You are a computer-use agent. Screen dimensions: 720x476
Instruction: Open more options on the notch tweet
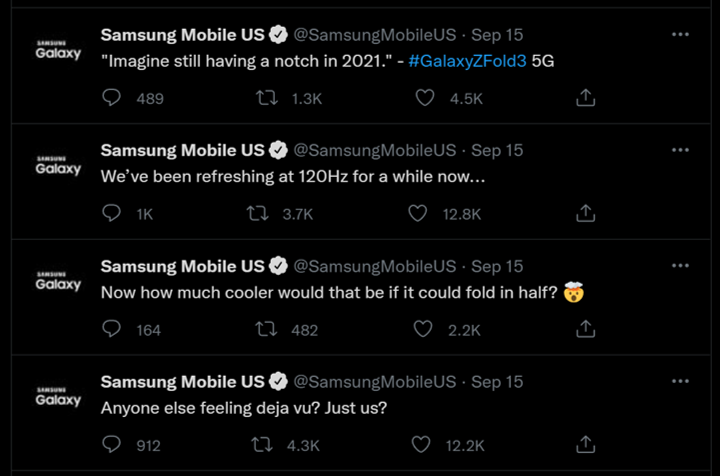[x=680, y=35]
